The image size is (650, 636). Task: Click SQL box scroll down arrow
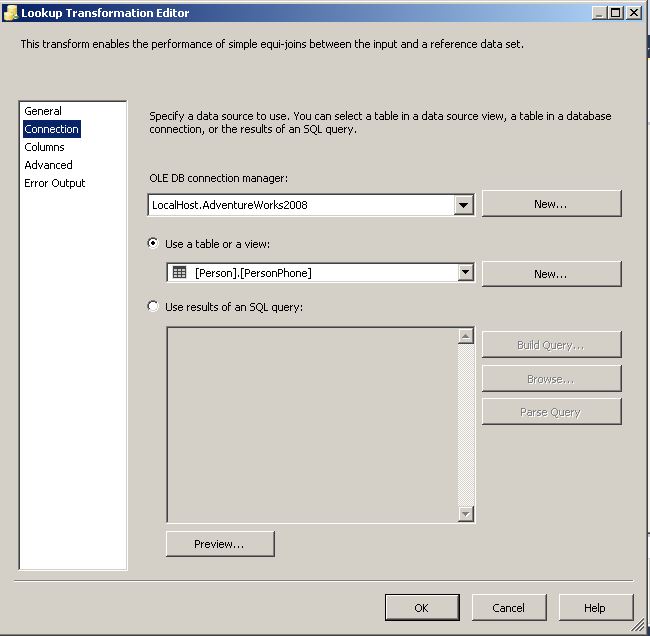click(x=466, y=514)
